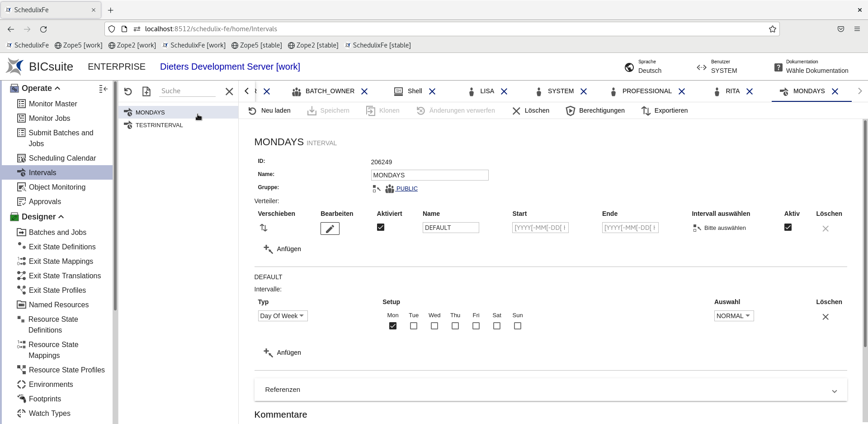The width and height of the screenshot is (868, 424).
Task: Click the Start date input field
Action: 540,228
